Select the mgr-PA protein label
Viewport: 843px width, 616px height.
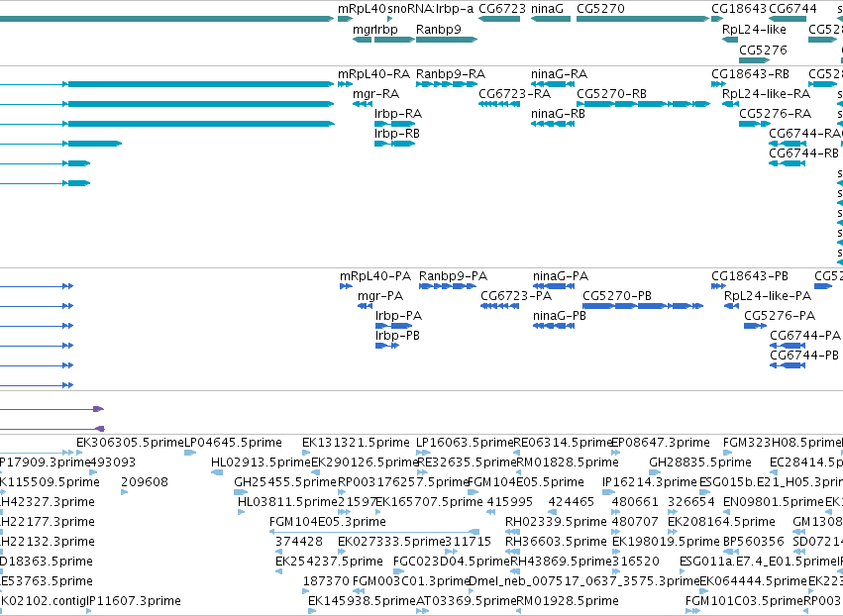click(x=380, y=296)
